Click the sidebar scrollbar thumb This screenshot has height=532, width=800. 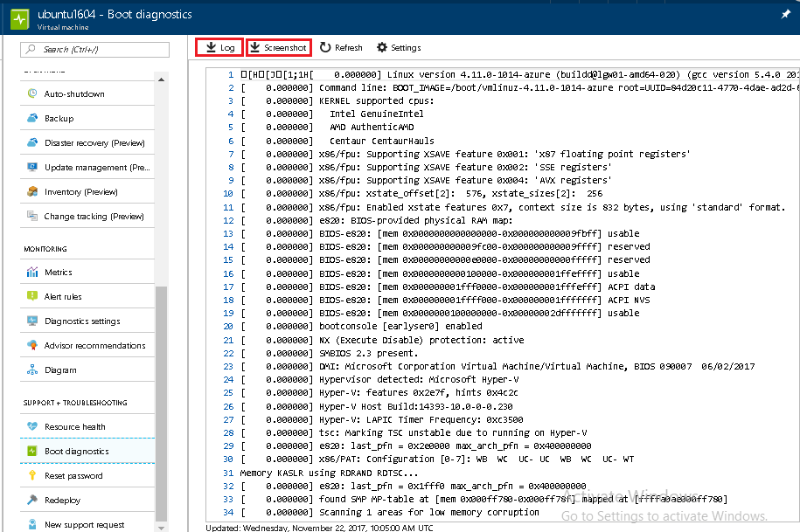[x=161, y=404]
